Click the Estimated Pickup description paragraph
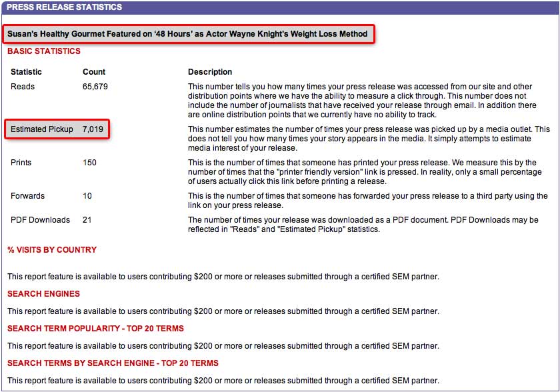560x392 pixels. point(369,139)
